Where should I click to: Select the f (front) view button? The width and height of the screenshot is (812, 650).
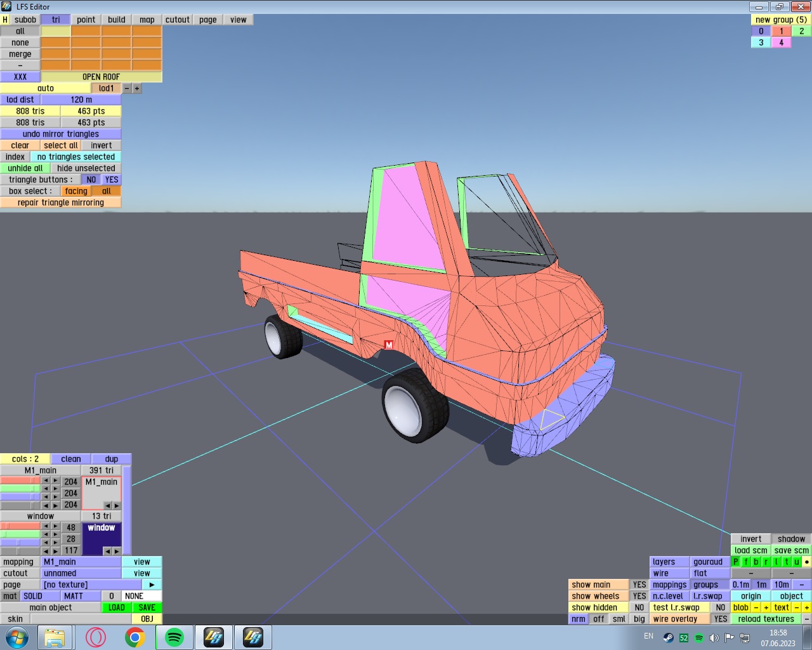click(x=746, y=562)
